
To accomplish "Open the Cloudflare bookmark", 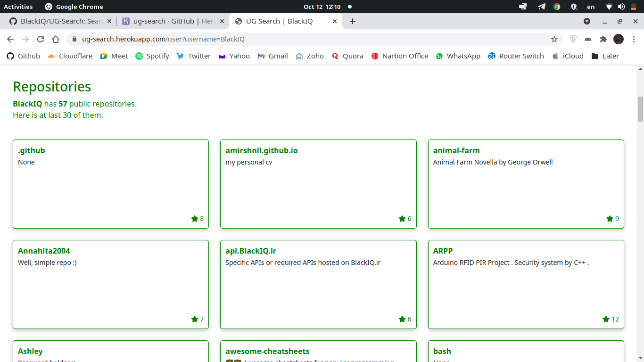I will pyautogui.click(x=70, y=56).
